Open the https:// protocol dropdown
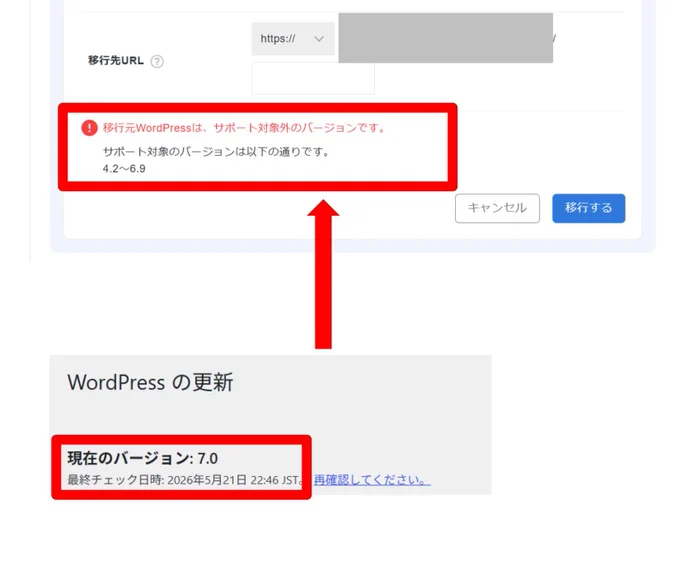 pyautogui.click(x=293, y=39)
